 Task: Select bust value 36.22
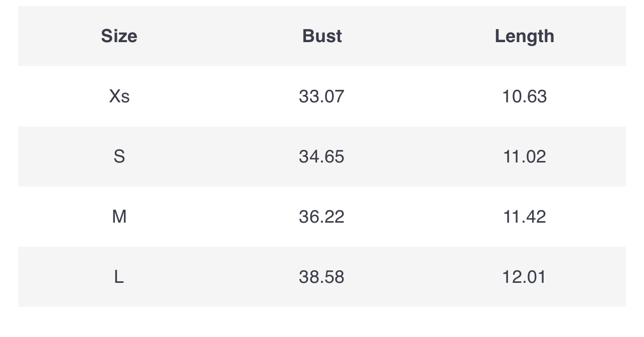pos(321,217)
